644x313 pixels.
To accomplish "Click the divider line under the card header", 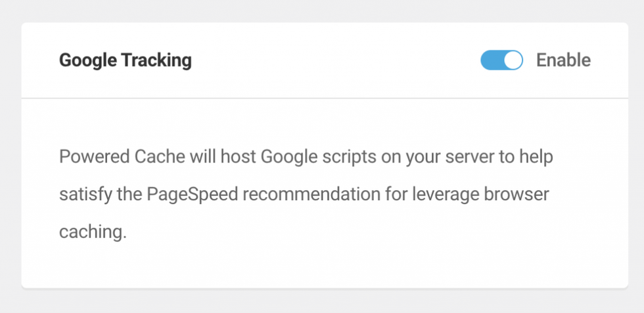I will point(325,98).
